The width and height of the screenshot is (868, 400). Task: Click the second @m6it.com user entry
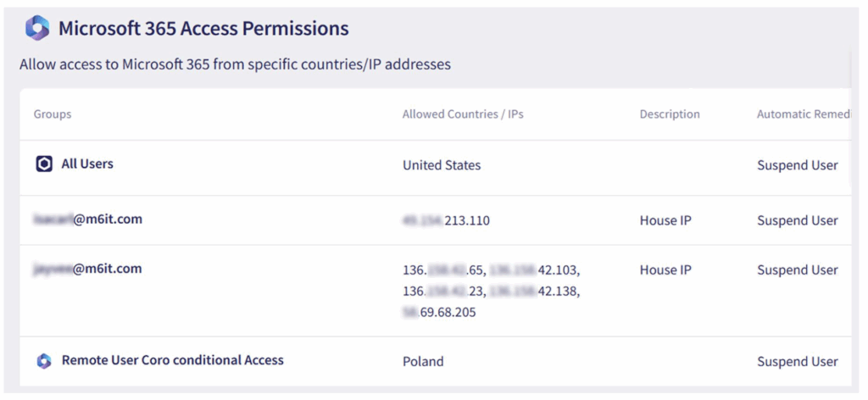coord(88,269)
